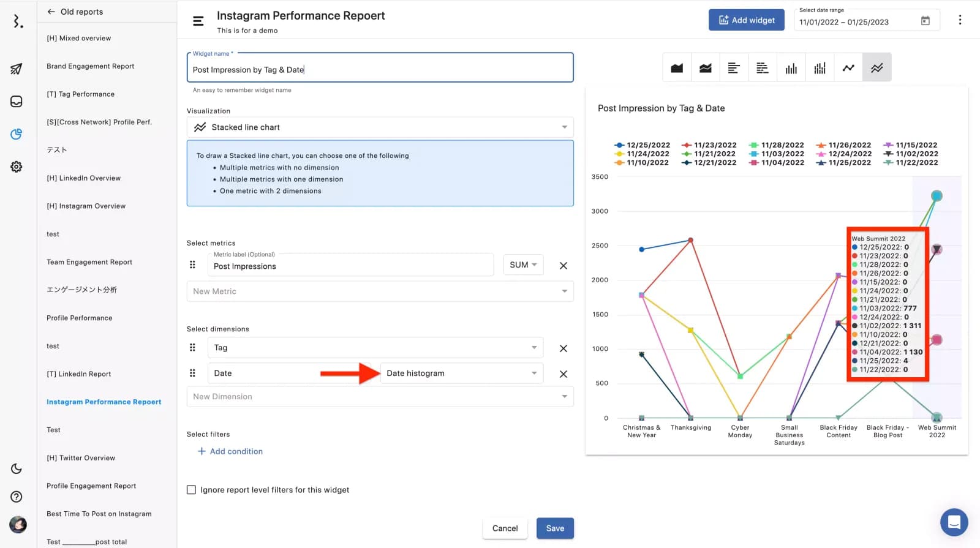Open the calendar date picker icon
Viewport: 980px width, 548px height.
click(925, 21)
